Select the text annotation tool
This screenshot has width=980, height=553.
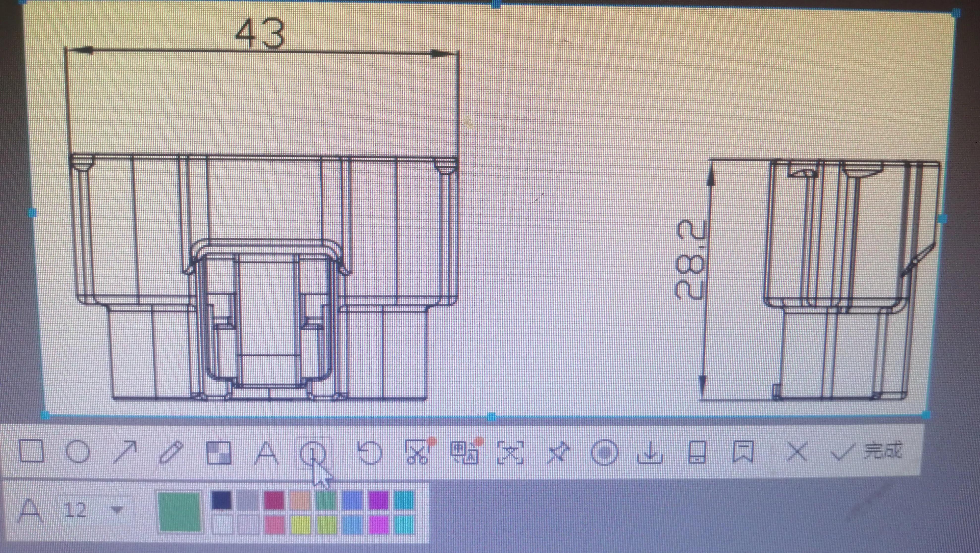point(266,453)
